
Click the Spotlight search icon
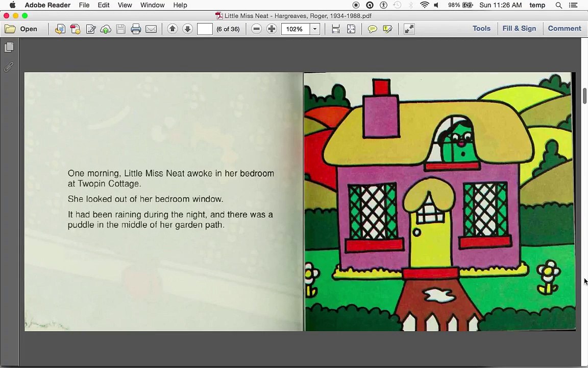559,5
